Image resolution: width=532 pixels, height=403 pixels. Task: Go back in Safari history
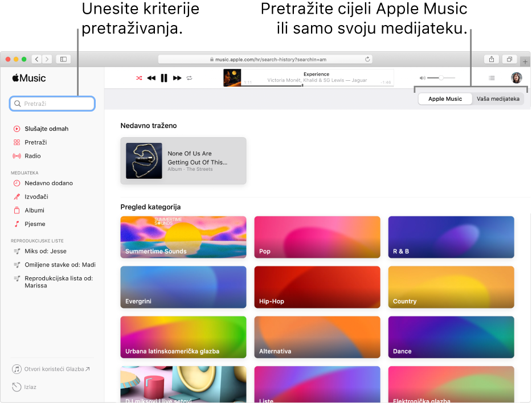(x=36, y=59)
